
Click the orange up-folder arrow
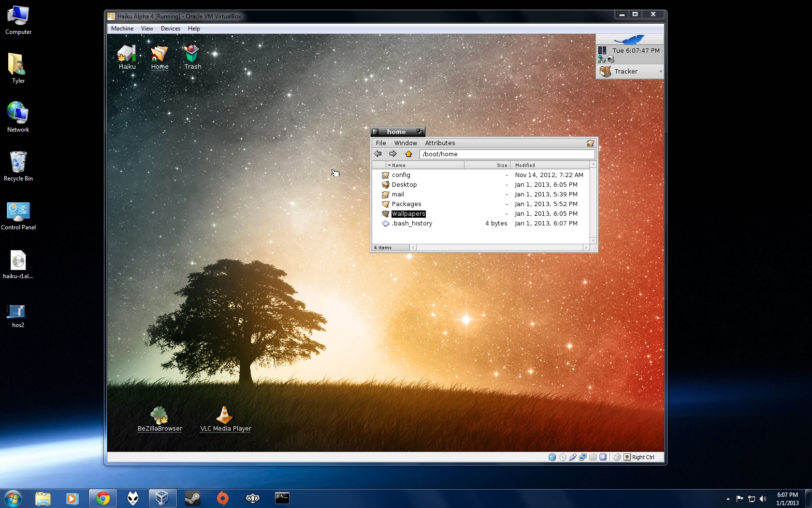click(x=409, y=154)
